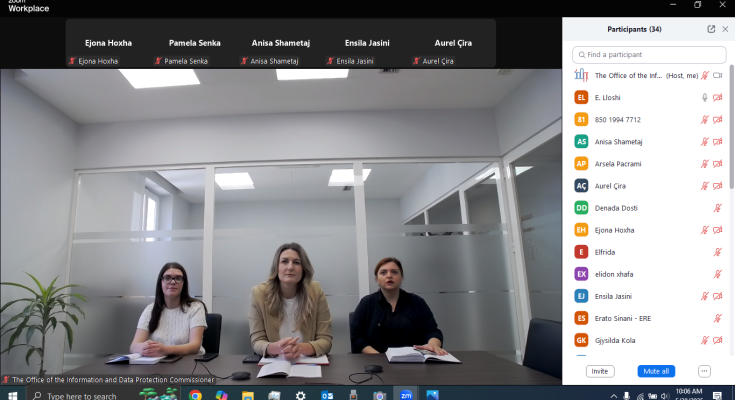Click Anisa Shametaj's muted mic icon

tap(705, 141)
